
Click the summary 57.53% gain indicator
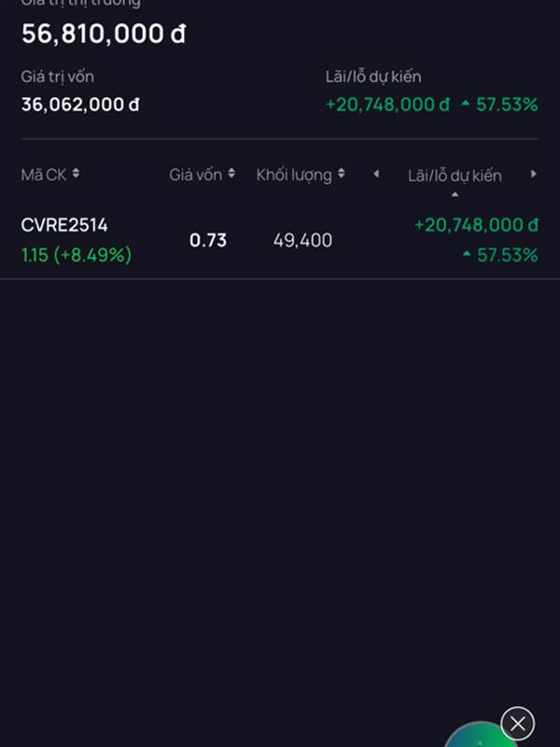[x=500, y=105]
